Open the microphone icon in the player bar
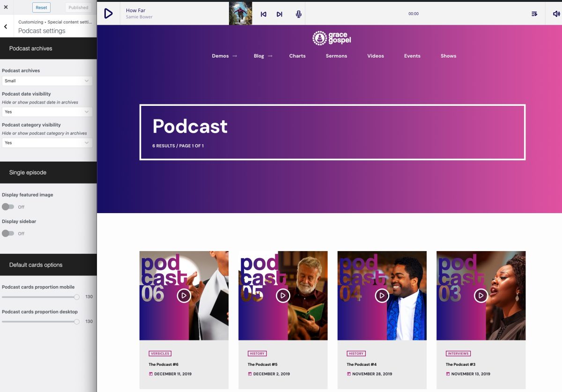Viewport: 562px width, 392px height. pos(298,14)
